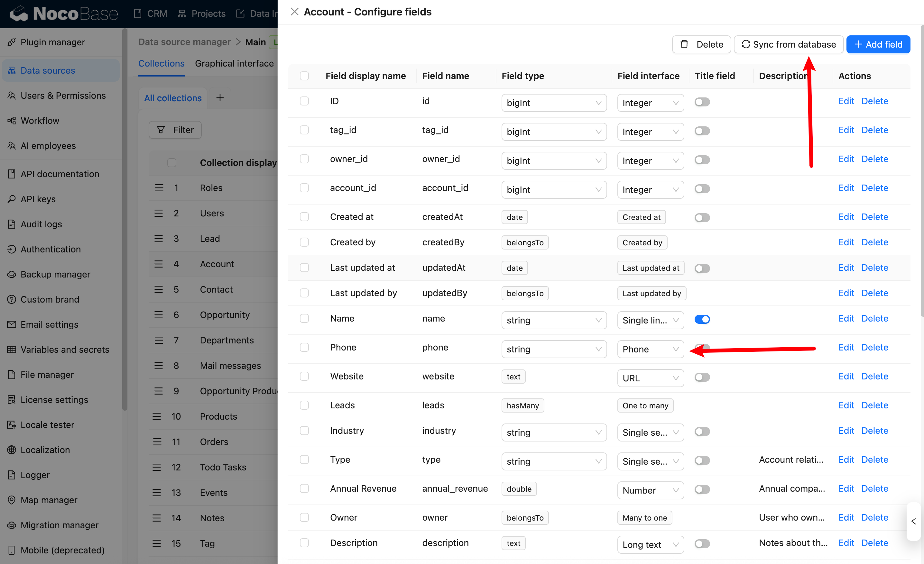Viewport: 924px width, 564px height.
Task: Enable the Website title field switch
Action: 702,377
